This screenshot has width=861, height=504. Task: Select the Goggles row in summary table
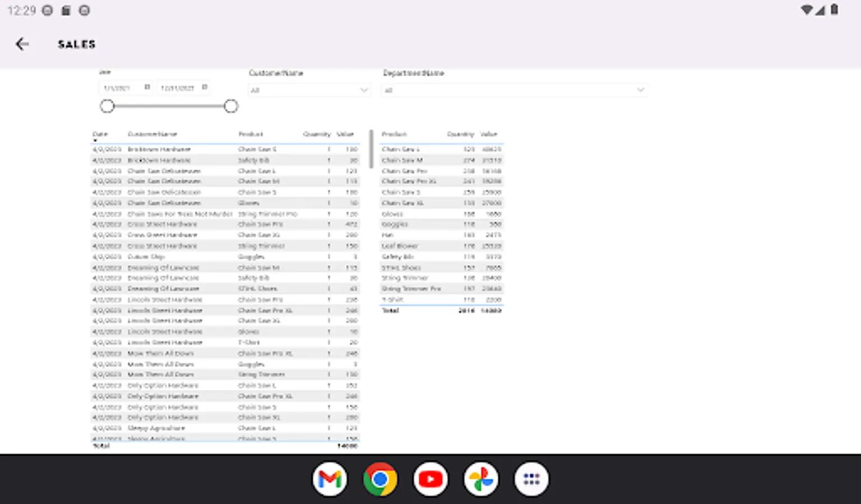point(441,224)
